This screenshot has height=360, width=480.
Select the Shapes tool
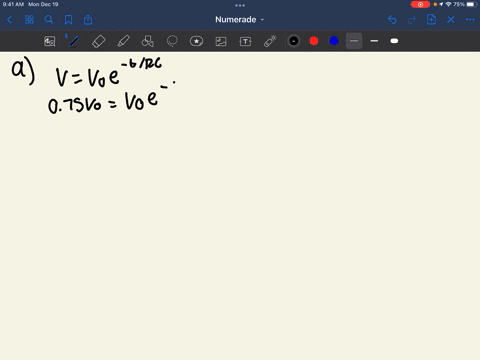[x=147, y=41]
